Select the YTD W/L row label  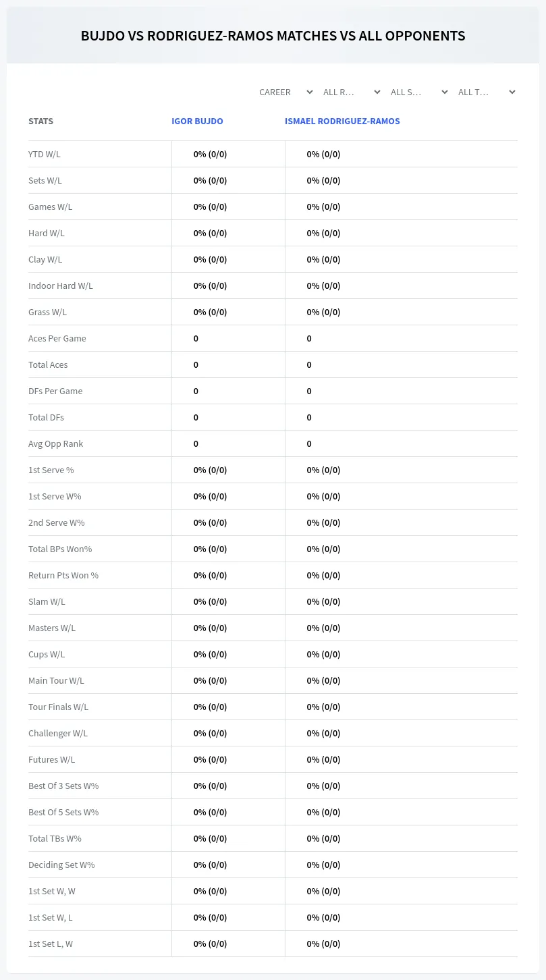(x=45, y=154)
